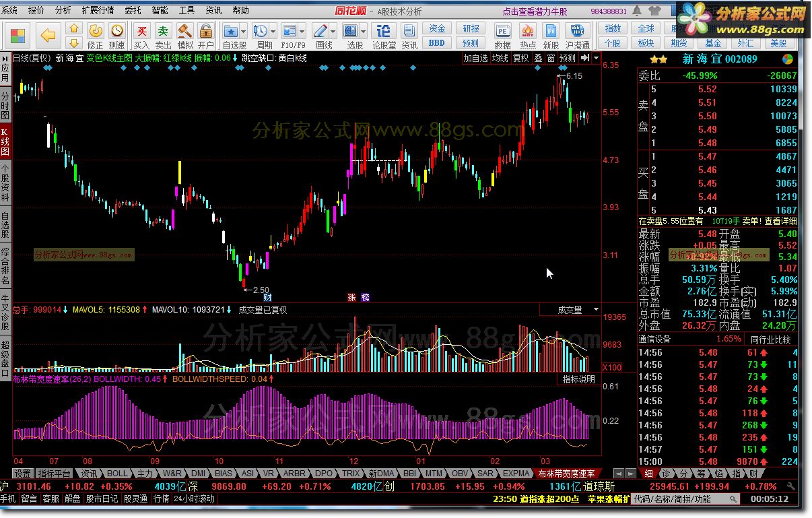Open the 扩展行情 menu
This screenshot has height=518, width=812.
point(98,10)
